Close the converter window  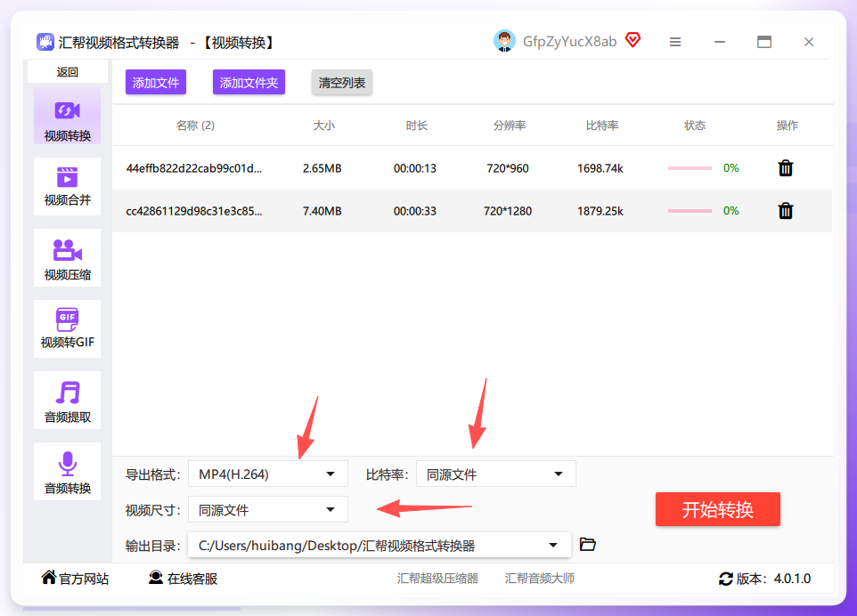[x=809, y=42]
